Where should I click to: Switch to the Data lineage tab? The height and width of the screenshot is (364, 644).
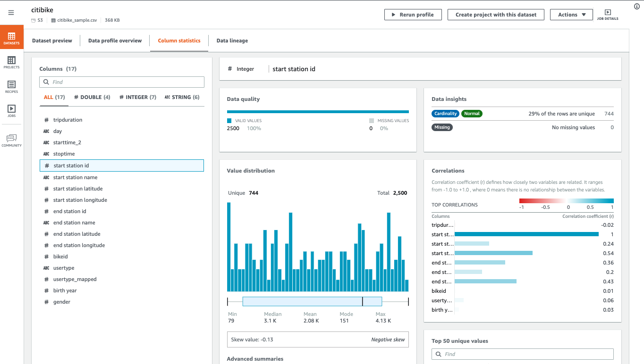click(232, 41)
